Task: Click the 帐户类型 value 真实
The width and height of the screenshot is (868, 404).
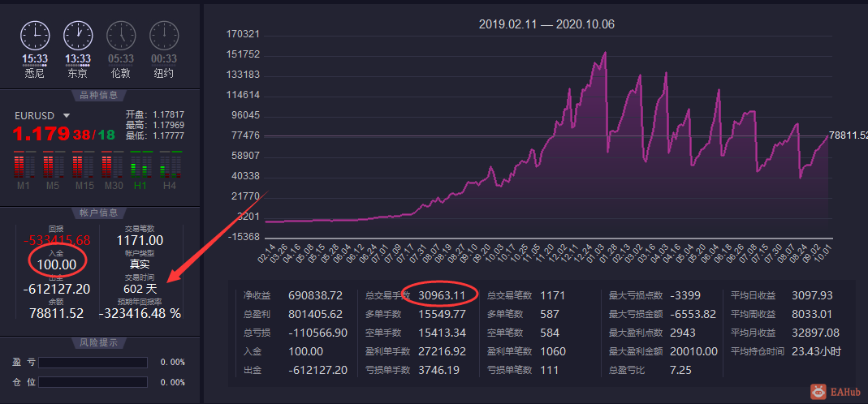Action: [x=140, y=264]
